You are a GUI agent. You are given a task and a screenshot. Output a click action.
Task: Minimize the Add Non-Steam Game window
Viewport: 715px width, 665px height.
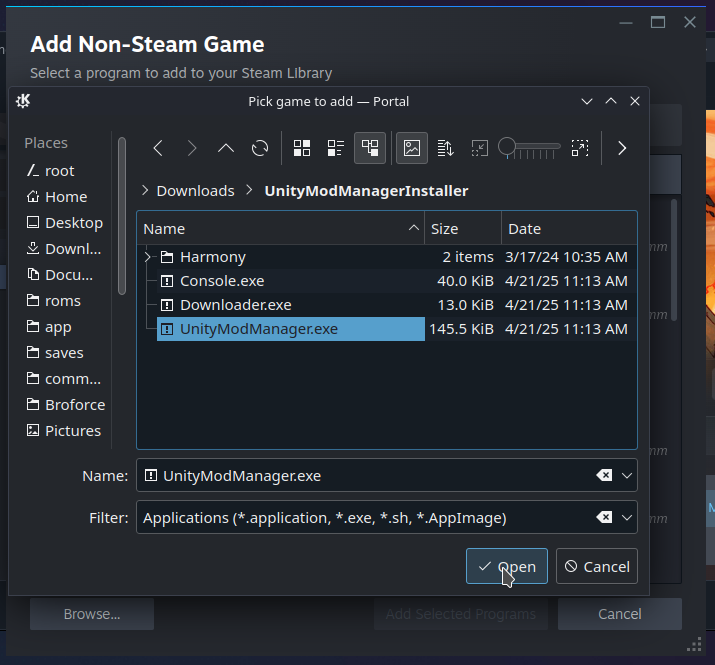[626, 22]
